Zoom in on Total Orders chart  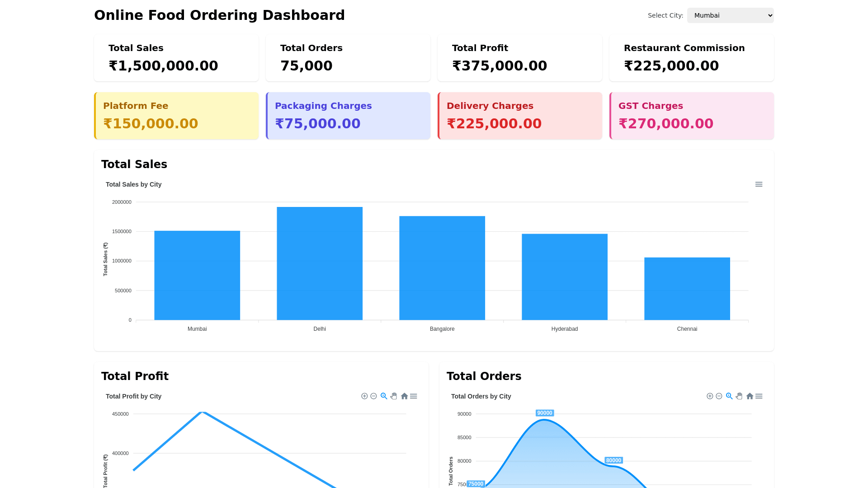coord(710,396)
